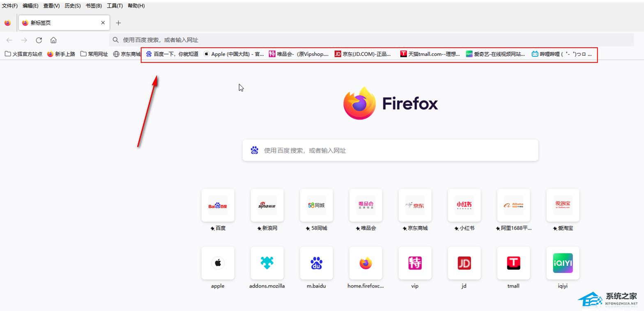Go to the home page
The height and width of the screenshot is (311, 644).
(53, 40)
